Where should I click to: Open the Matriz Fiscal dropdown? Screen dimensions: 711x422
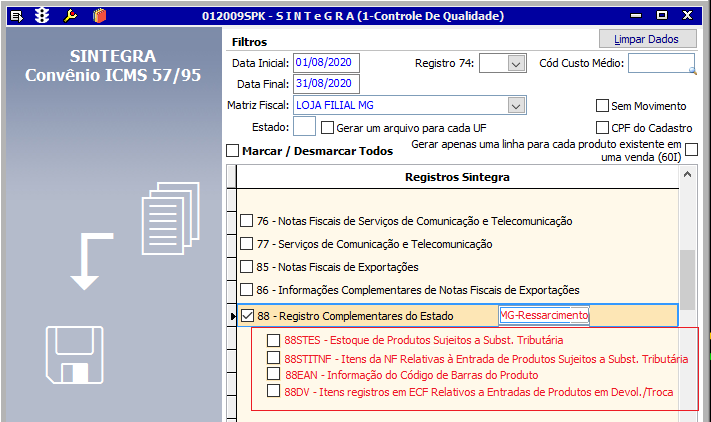tap(516, 106)
